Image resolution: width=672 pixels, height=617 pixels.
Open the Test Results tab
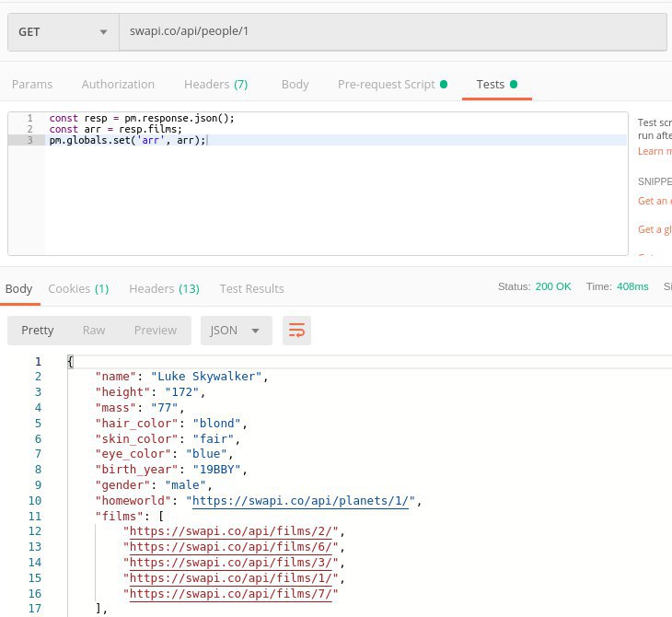[x=251, y=289]
